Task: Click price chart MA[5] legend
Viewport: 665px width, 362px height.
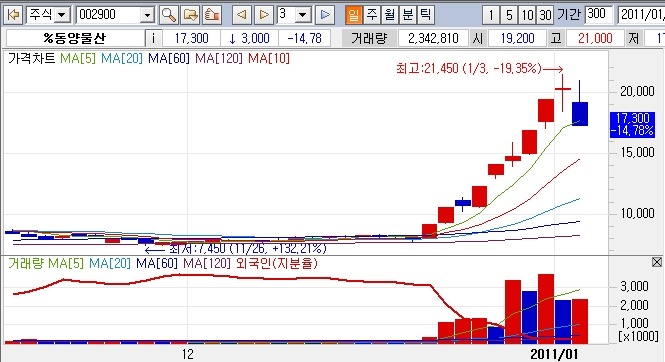Action: tap(78, 58)
